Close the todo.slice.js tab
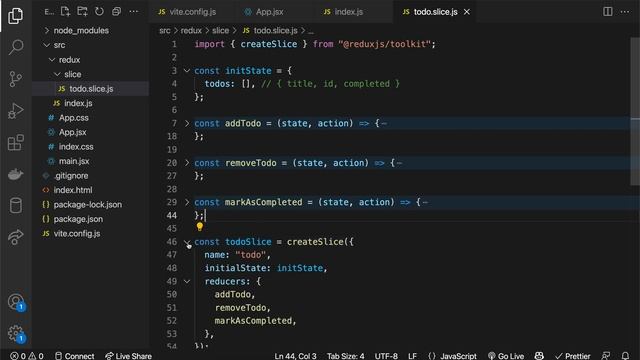Viewport: 640px width, 360px height. click(x=467, y=12)
